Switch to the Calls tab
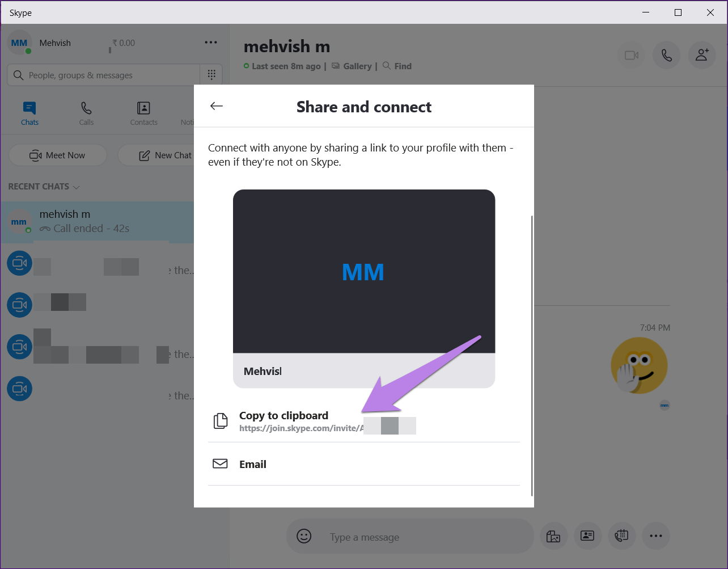This screenshot has height=569, width=728. click(86, 113)
